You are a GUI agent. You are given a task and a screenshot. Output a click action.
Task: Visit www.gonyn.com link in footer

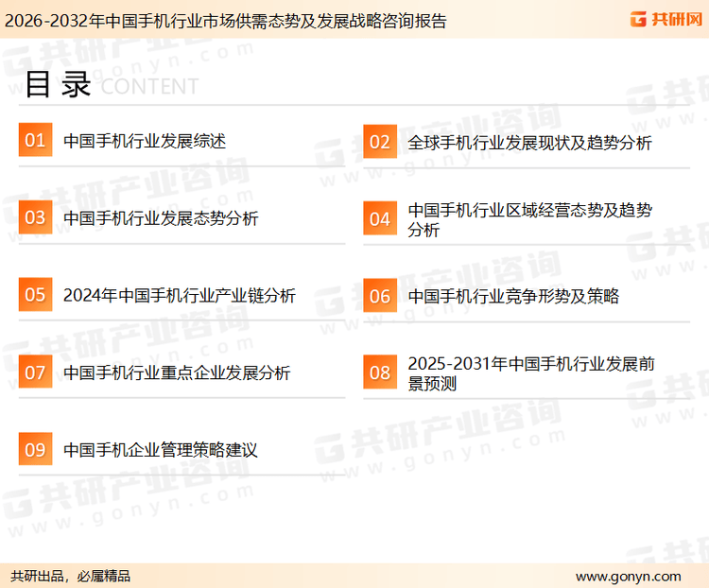[628, 576]
